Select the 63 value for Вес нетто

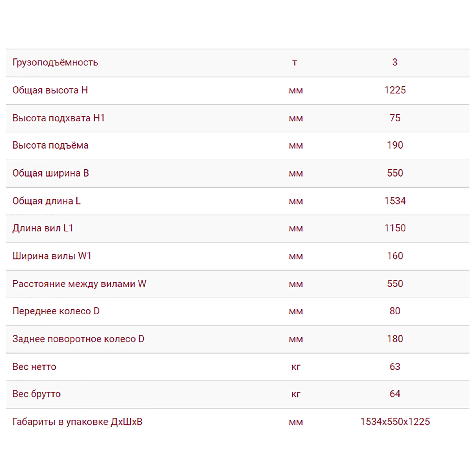click(395, 367)
